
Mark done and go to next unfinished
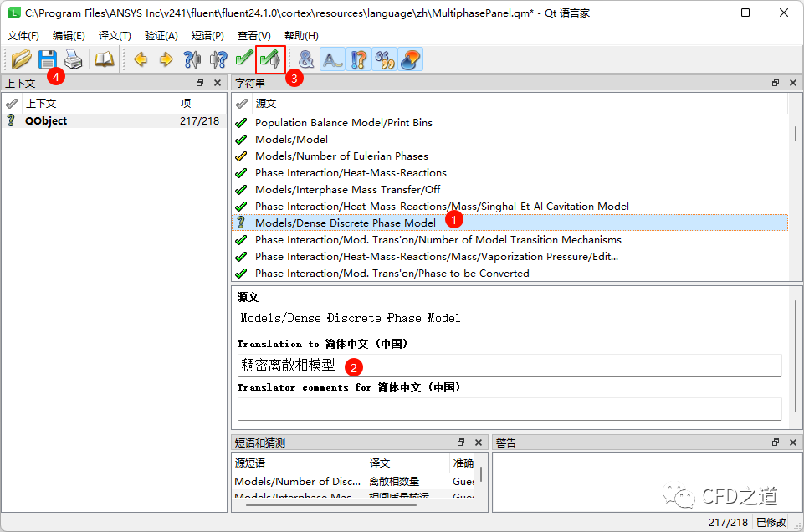pyautogui.click(x=270, y=59)
